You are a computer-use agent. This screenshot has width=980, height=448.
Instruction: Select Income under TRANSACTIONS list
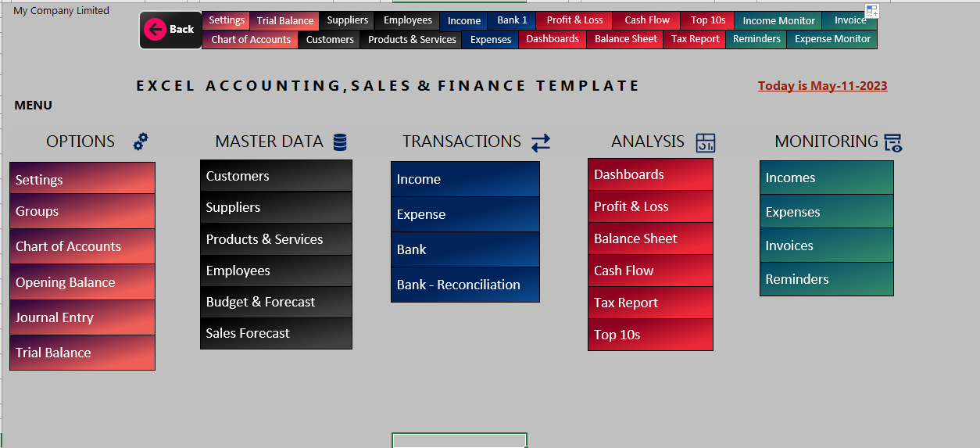pyautogui.click(x=465, y=179)
